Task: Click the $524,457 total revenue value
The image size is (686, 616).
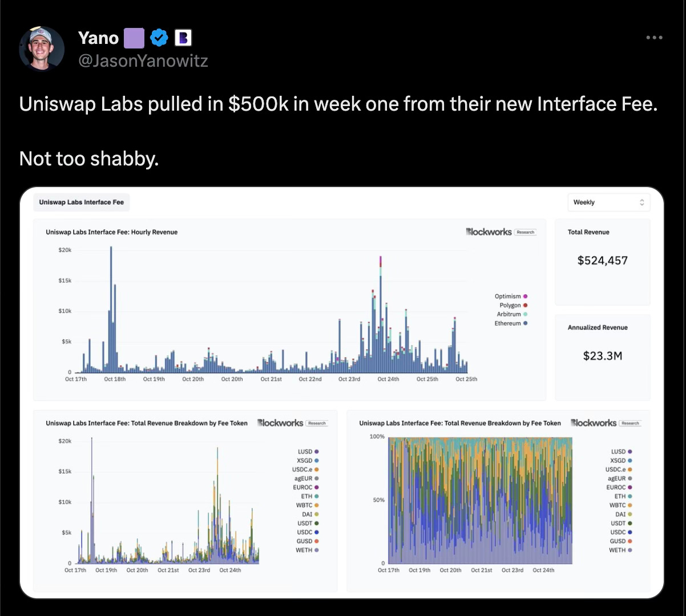Action: pos(603,261)
